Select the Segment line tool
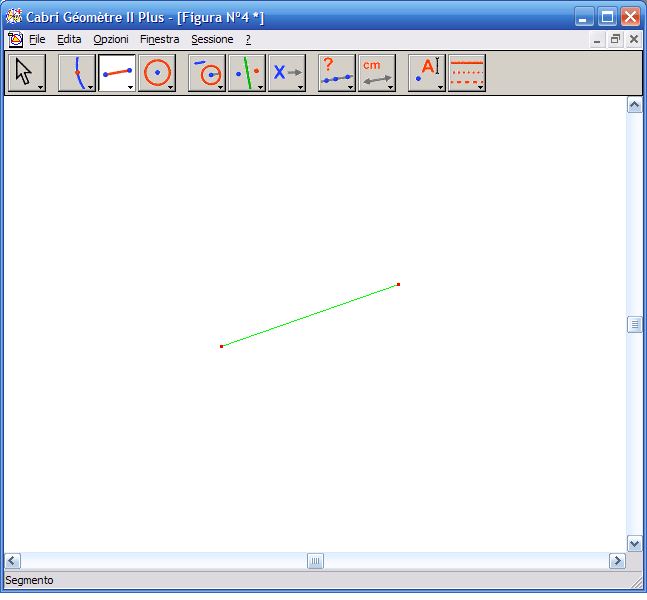 pos(117,73)
